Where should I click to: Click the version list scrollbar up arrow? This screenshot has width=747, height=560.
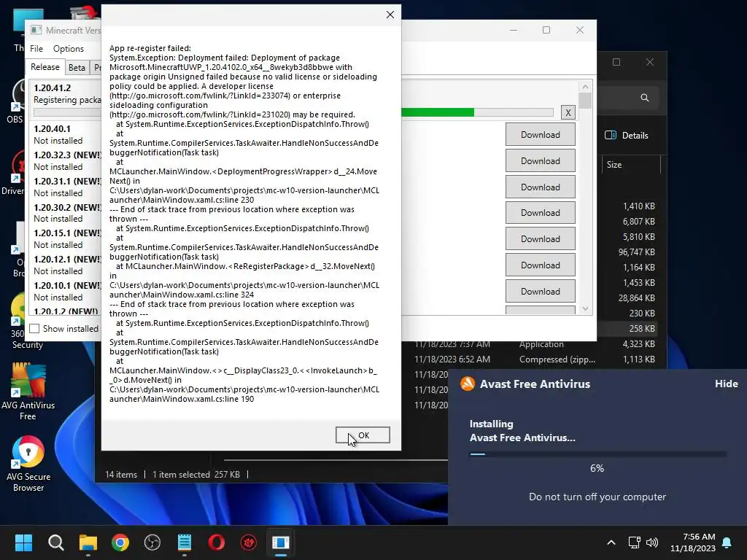pyautogui.click(x=586, y=87)
